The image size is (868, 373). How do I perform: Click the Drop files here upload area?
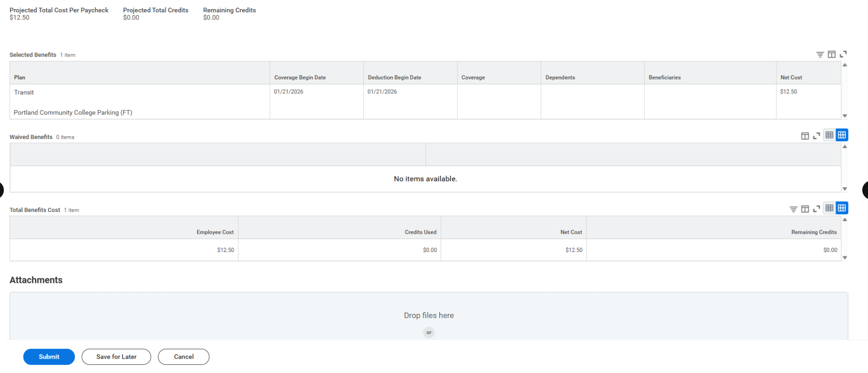click(429, 316)
